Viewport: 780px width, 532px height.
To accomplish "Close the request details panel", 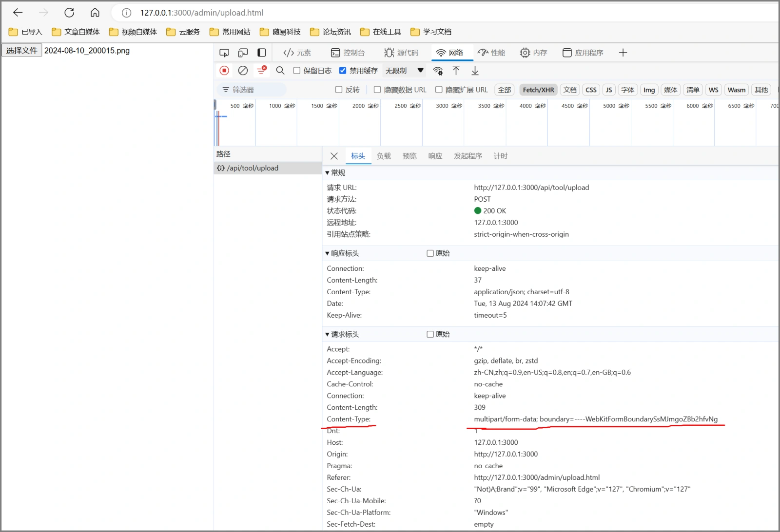I will tap(334, 156).
